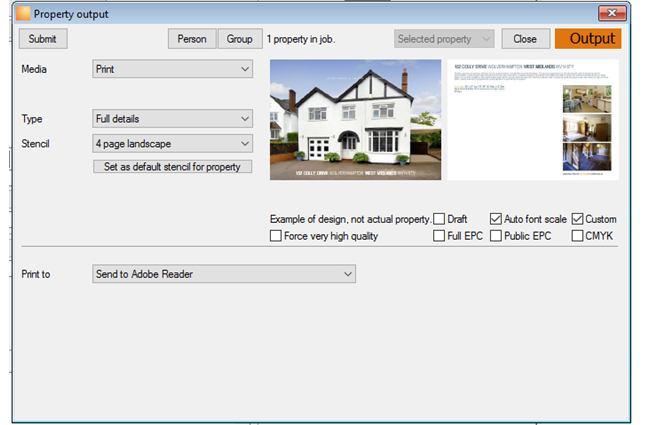Open the Media dropdown showing Print
This screenshot has height=425, width=648.
(x=172, y=69)
